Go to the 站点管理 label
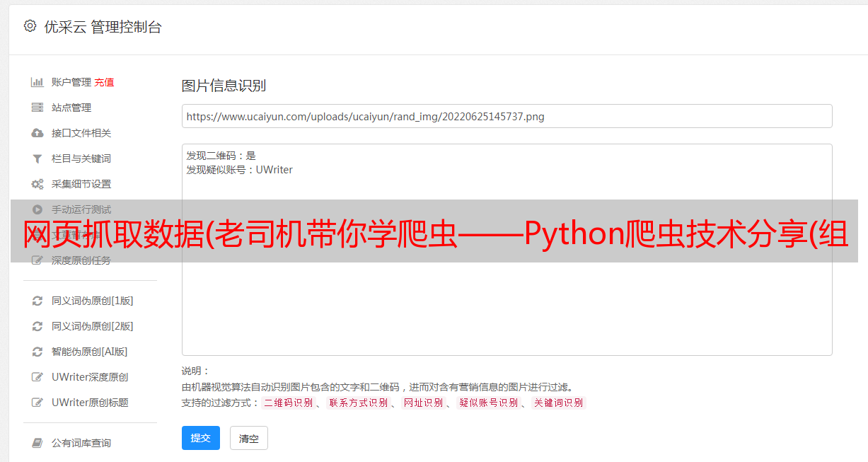The image size is (868, 462). [71, 108]
